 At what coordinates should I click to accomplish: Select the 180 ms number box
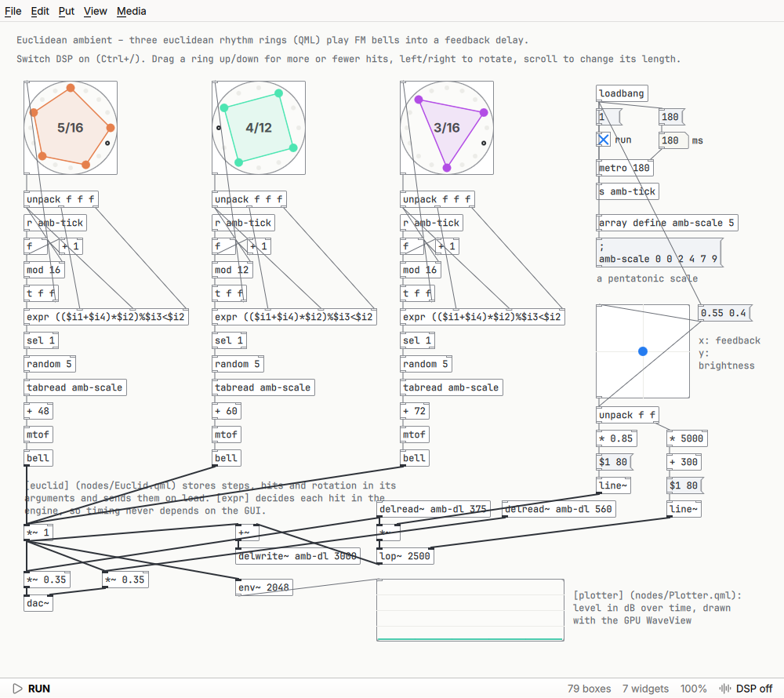click(x=673, y=140)
